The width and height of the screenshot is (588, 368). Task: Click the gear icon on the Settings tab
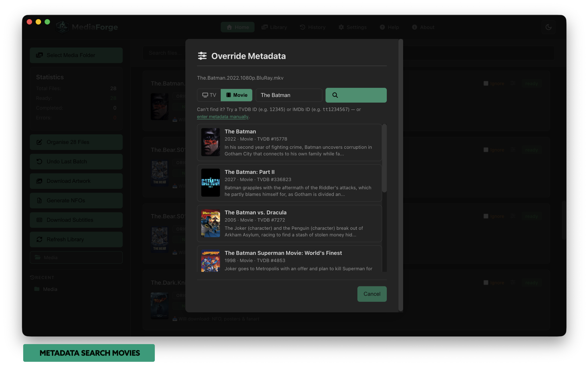pos(341,27)
